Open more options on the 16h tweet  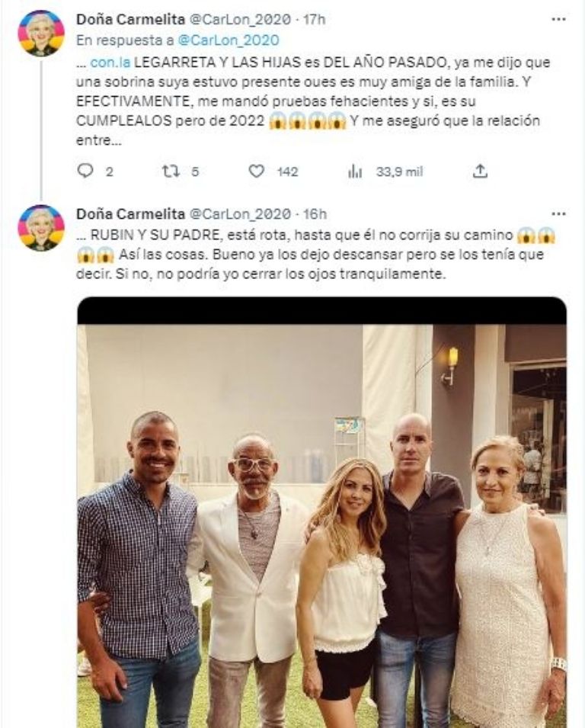558,213
